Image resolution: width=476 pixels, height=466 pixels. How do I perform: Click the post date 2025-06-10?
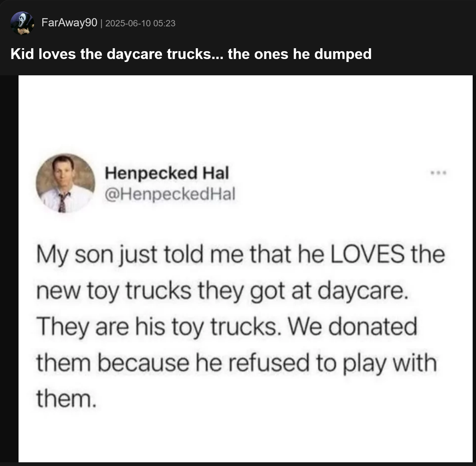128,23
